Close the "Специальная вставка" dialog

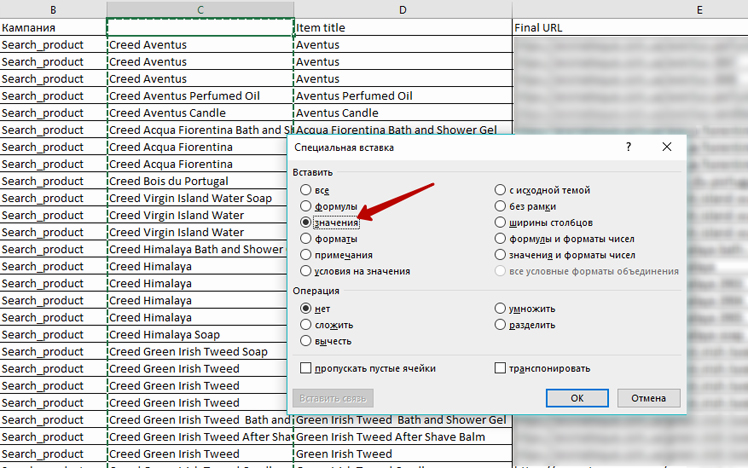click(666, 147)
